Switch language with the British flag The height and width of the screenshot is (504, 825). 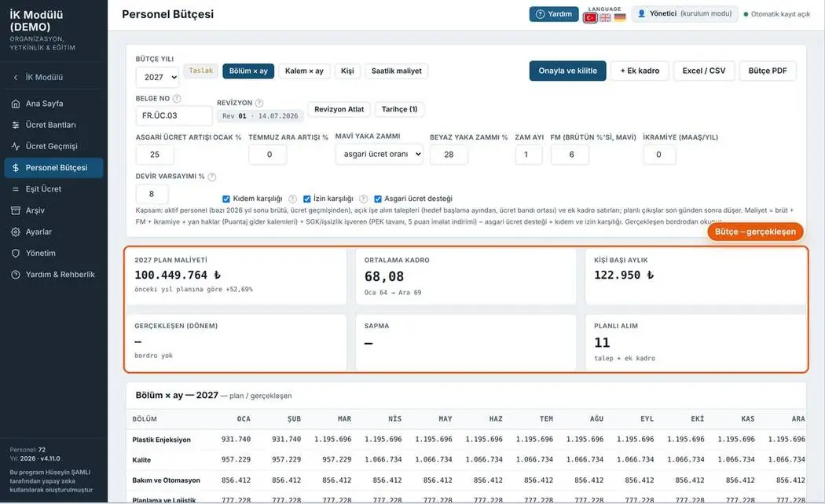606,17
